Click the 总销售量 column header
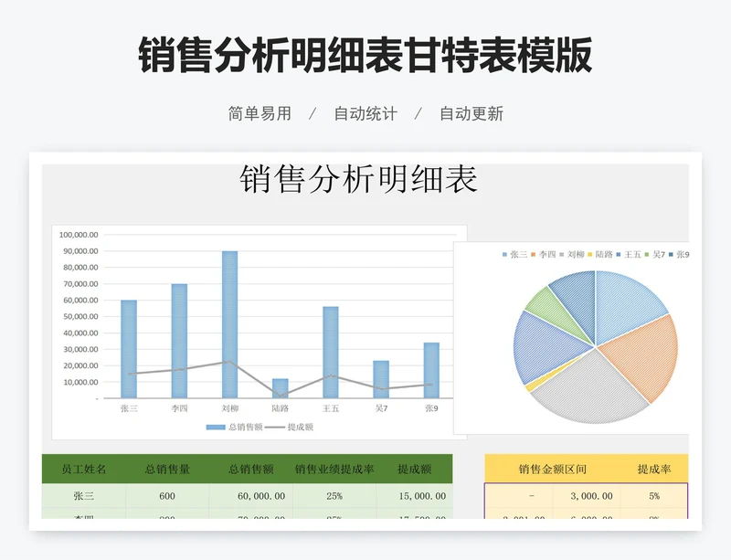Screen dimensions: 731x560 [167, 469]
